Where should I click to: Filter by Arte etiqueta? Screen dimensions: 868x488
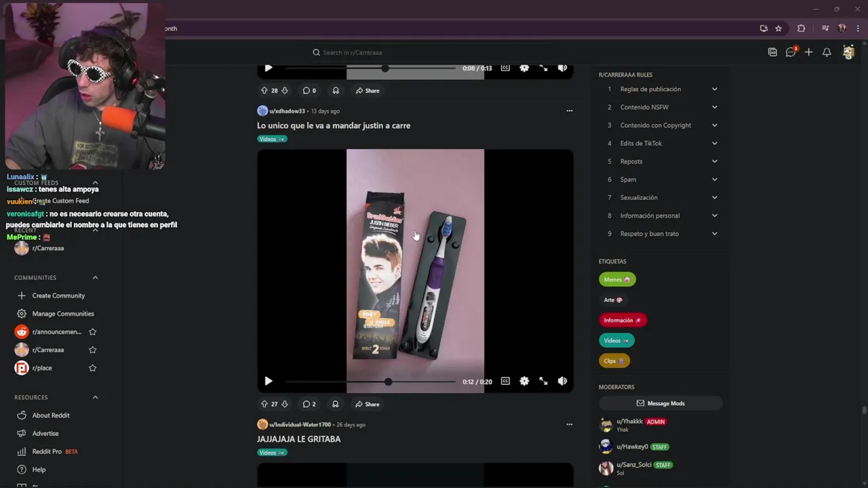point(613,300)
